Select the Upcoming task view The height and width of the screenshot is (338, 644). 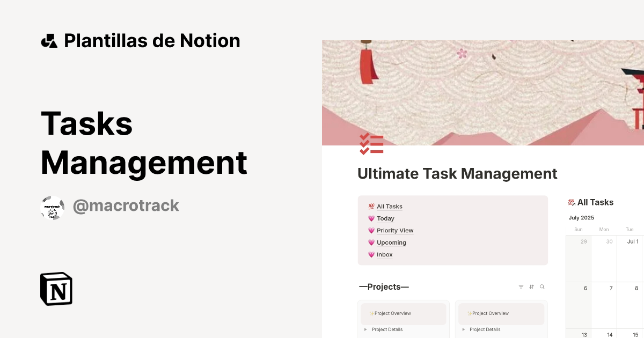[x=391, y=243]
